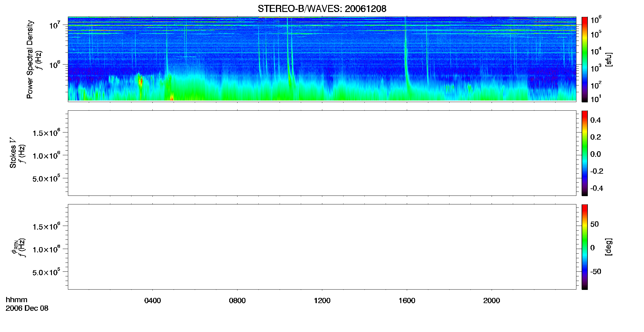Click the -50 tick on degrees color bar
The image size is (644, 332).
[x=595, y=272]
